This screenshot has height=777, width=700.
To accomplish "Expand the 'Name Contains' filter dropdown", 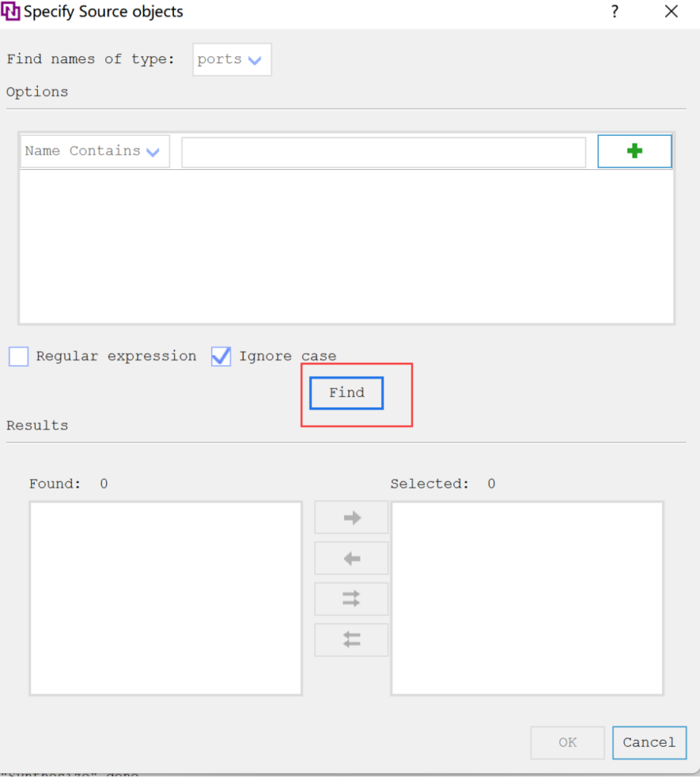I will point(94,151).
